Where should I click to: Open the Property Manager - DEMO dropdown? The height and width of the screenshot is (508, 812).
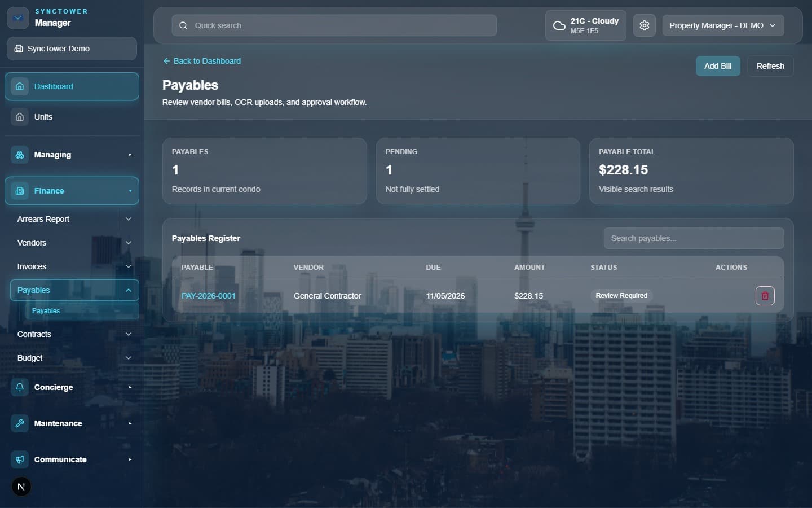click(x=723, y=25)
